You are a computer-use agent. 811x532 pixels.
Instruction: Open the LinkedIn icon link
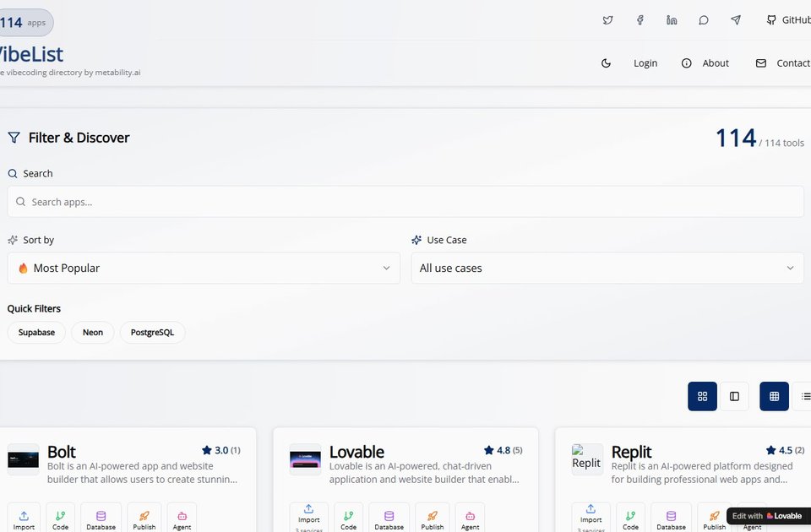[672, 20]
